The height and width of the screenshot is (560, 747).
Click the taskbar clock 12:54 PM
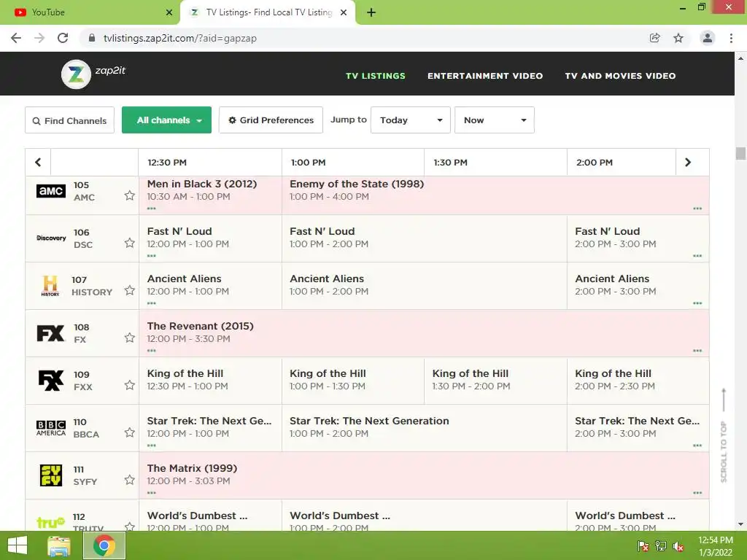coord(716,546)
